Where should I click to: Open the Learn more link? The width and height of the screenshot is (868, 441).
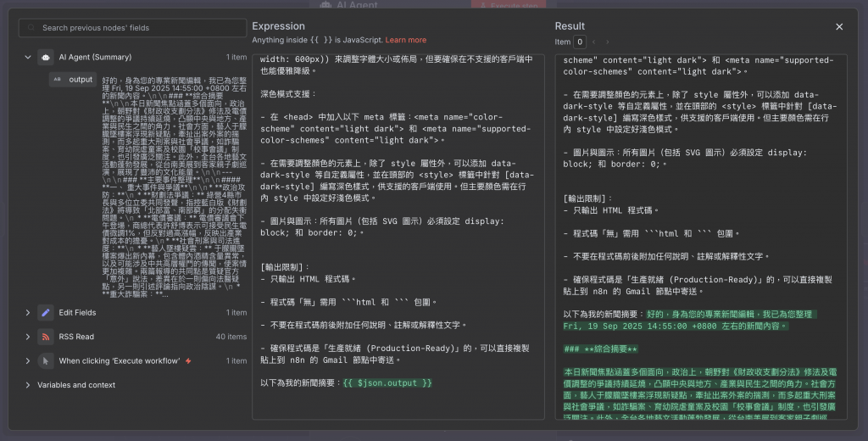406,40
